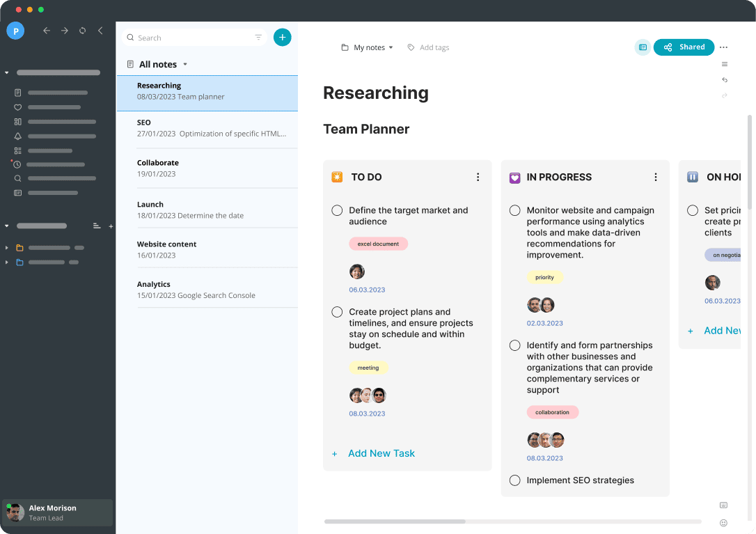Collapse sidebar with the left chevron icon
The image size is (756, 534).
(100, 31)
